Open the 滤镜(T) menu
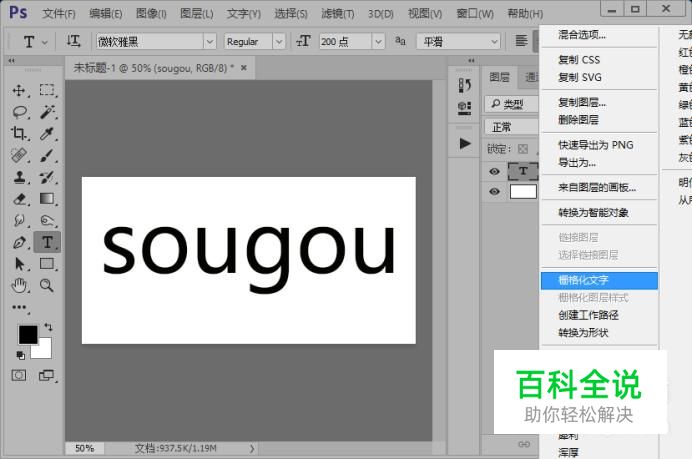The image size is (692, 459). pos(338,14)
